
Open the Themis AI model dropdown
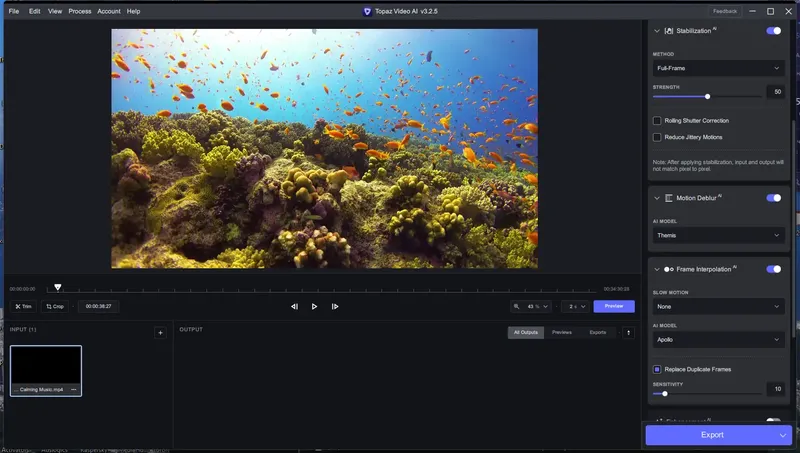tap(717, 235)
